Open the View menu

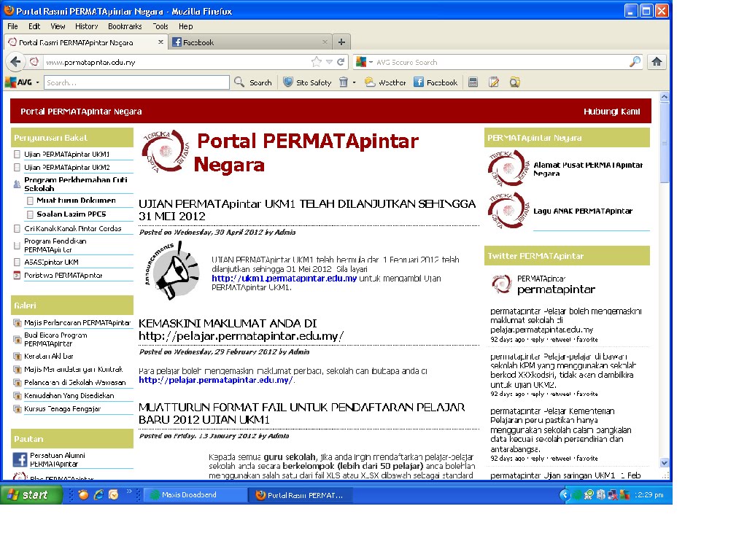pyautogui.click(x=58, y=26)
